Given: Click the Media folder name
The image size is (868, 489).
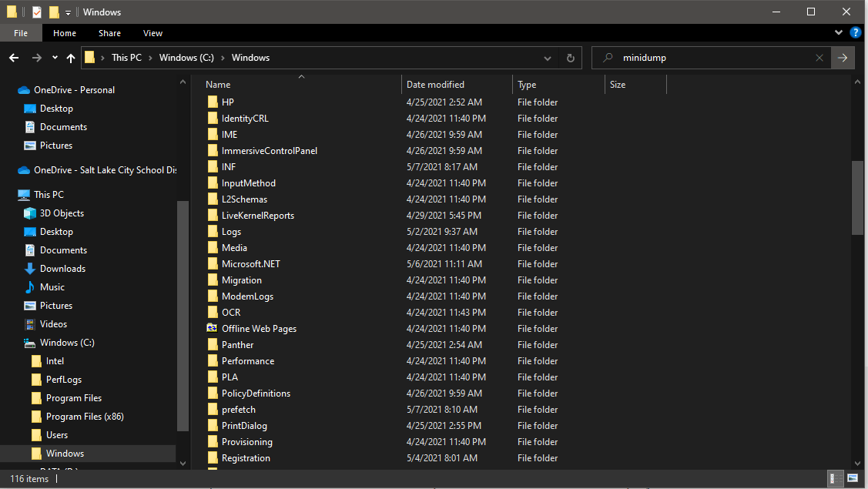Looking at the screenshot, I should coord(234,247).
